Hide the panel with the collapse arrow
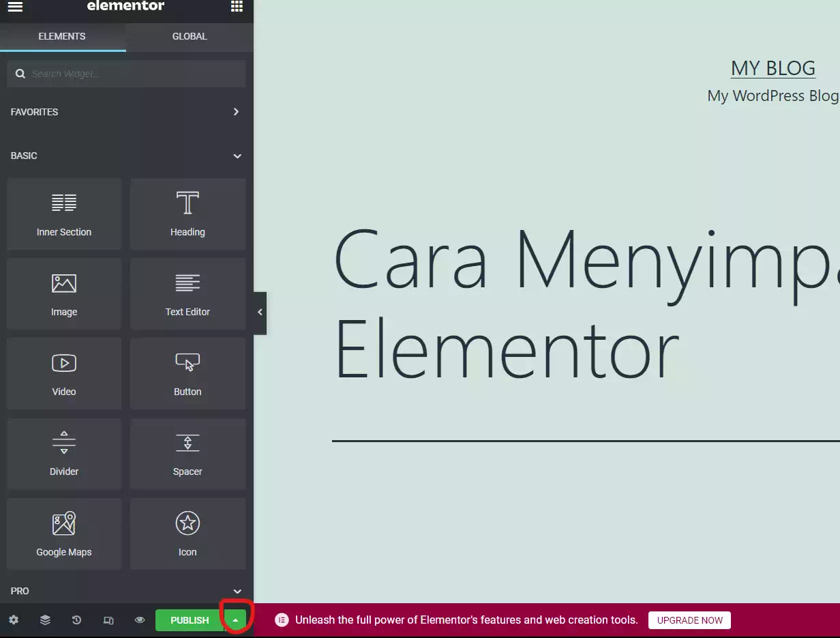Viewport: 840px width, 638px height. click(260, 313)
